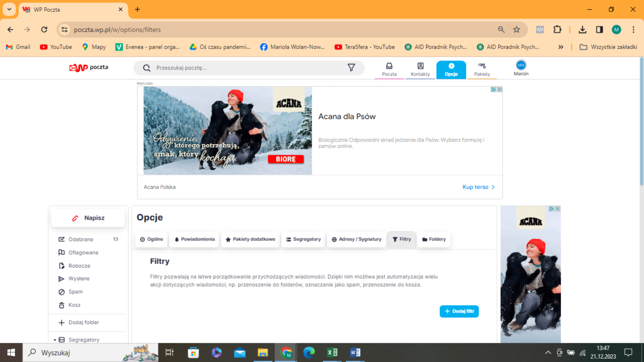
Task: Expand the hidden bookmarks chevron
Action: tap(560, 47)
